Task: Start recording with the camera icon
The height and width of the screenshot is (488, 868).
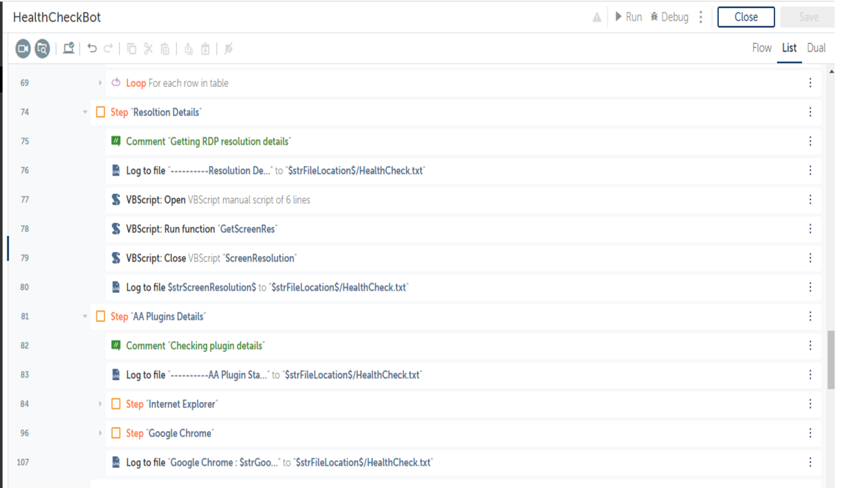Action: tap(23, 48)
